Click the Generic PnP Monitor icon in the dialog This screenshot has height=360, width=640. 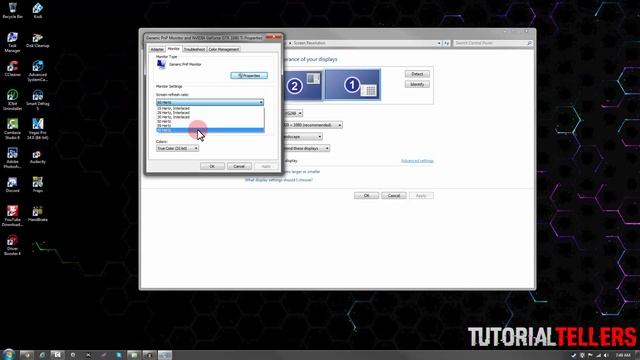click(x=161, y=64)
